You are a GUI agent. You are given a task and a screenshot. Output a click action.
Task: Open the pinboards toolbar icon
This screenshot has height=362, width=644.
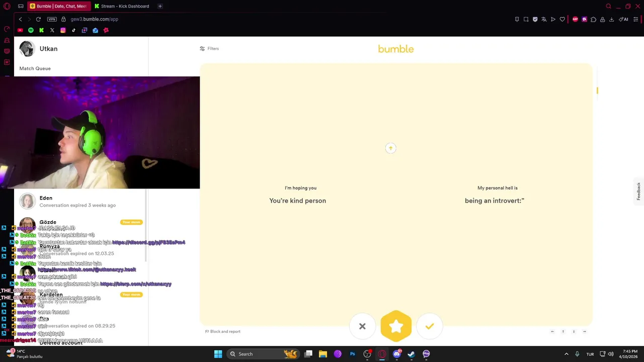coord(517,19)
